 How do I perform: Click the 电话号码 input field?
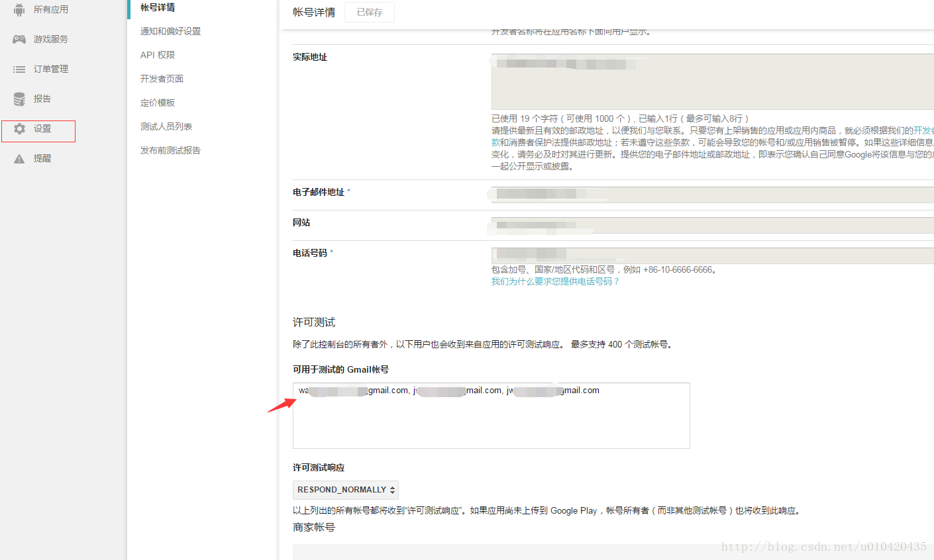click(x=713, y=256)
